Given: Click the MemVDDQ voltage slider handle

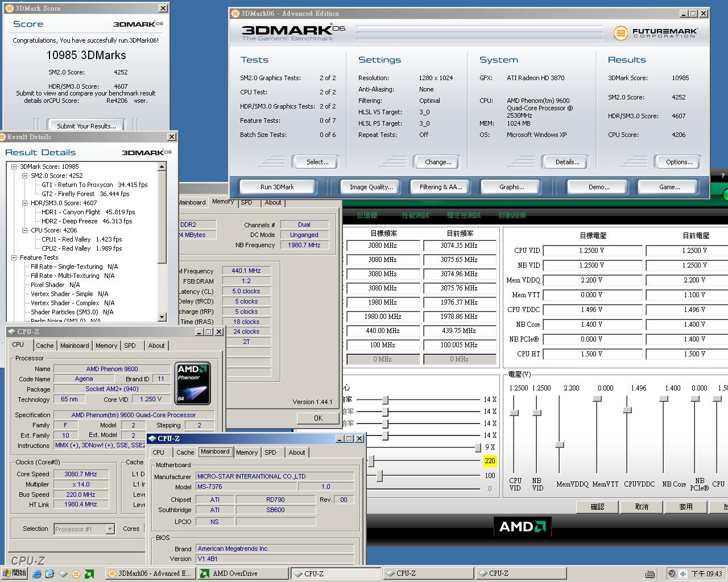Looking at the screenshot, I should (x=560, y=444).
